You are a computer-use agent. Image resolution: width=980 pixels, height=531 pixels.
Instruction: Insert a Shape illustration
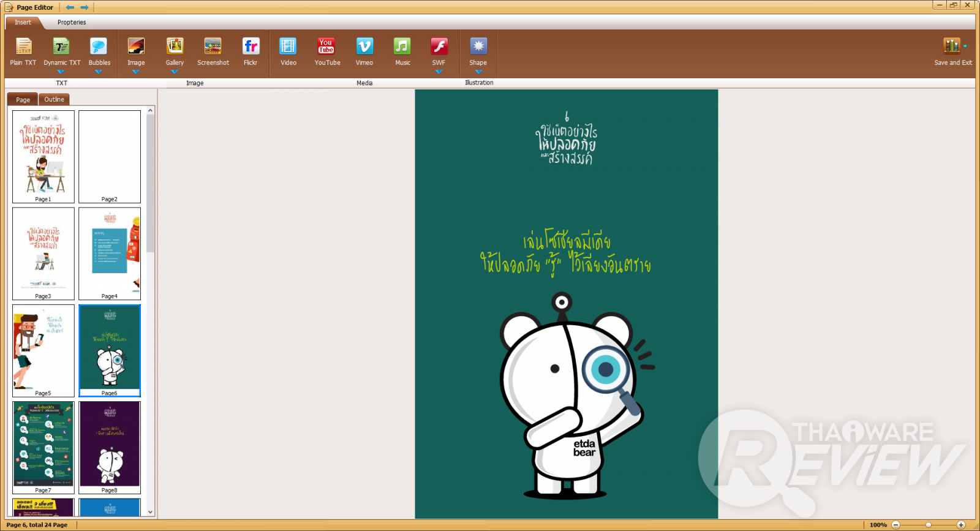(x=478, y=51)
